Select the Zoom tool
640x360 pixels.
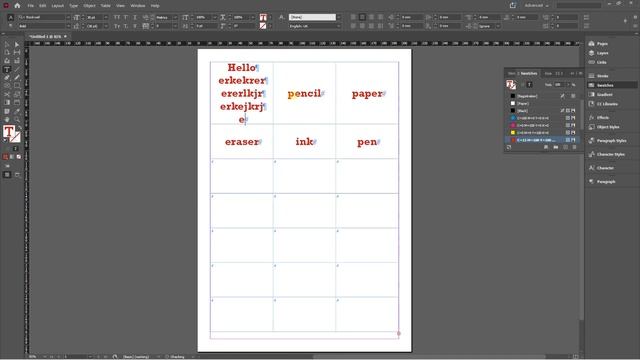tap(17, 119)
